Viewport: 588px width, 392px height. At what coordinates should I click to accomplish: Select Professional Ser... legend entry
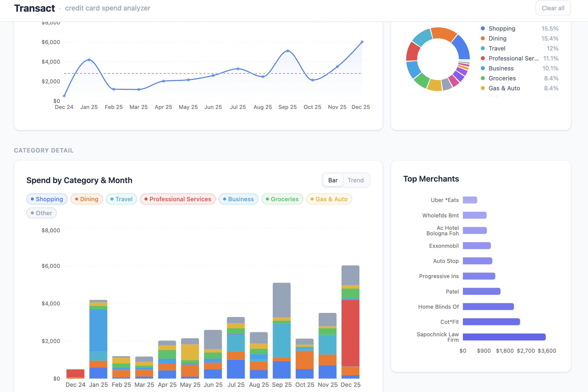(x=519, y=58)
